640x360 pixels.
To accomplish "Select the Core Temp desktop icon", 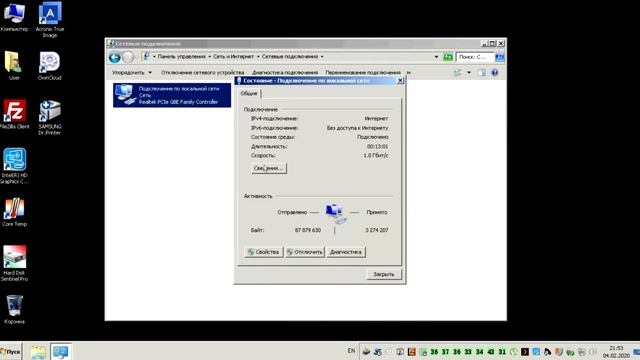I will (x=14, y=212).
